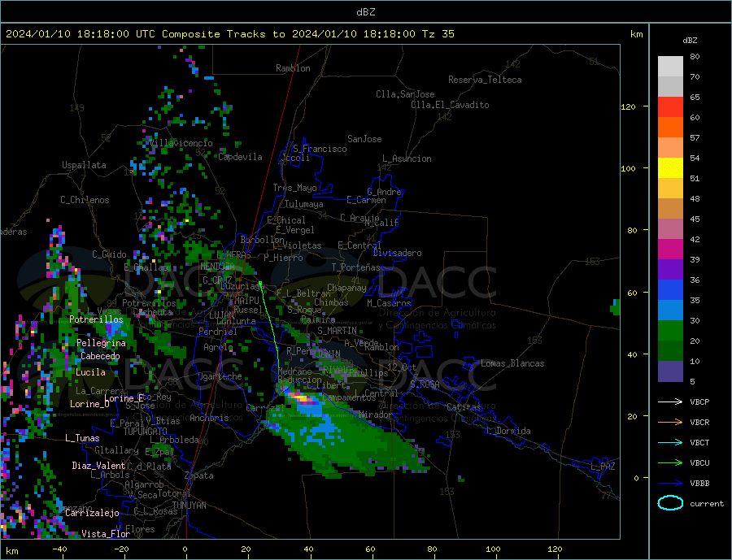Select the dark green 20–10 dBZ band
Viewport: 732px width, 560px height.
pos(670,351)
